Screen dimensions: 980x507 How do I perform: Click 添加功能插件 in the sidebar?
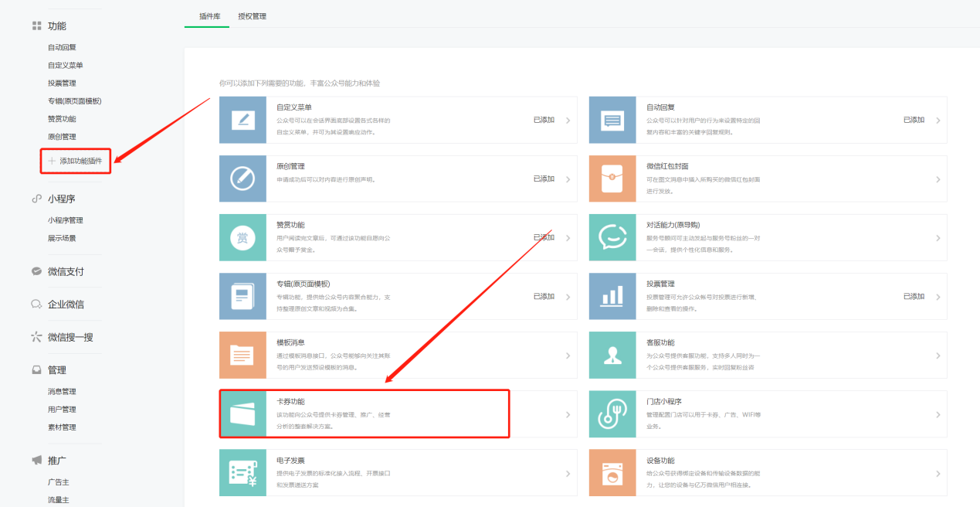click(80, 161)
